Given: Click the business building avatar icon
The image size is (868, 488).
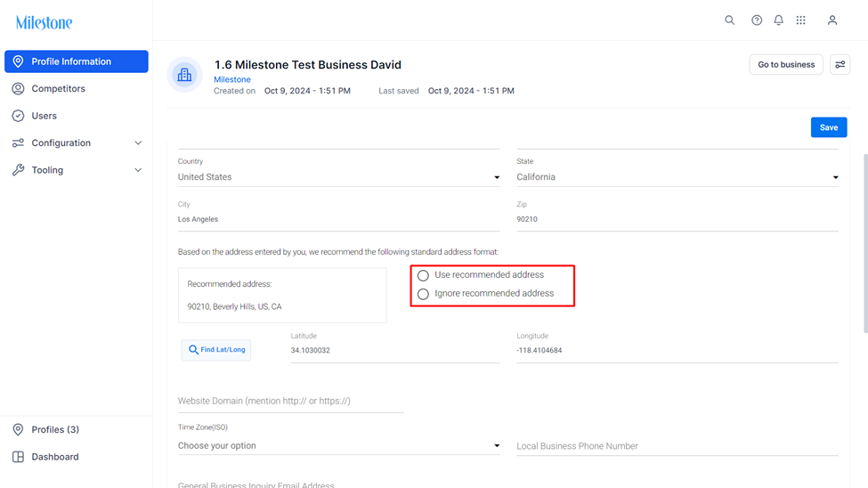Looking at the screenshot, I should [184, 74].
